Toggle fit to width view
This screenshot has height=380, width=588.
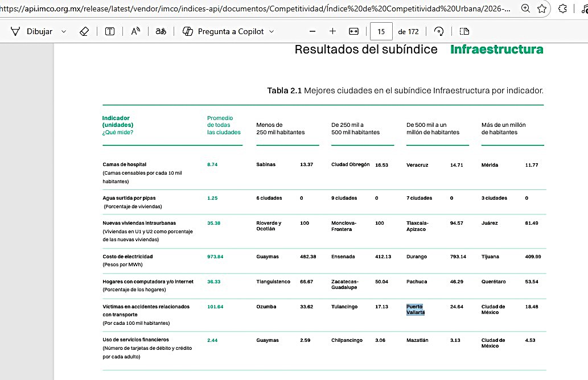tap(353, 31)
